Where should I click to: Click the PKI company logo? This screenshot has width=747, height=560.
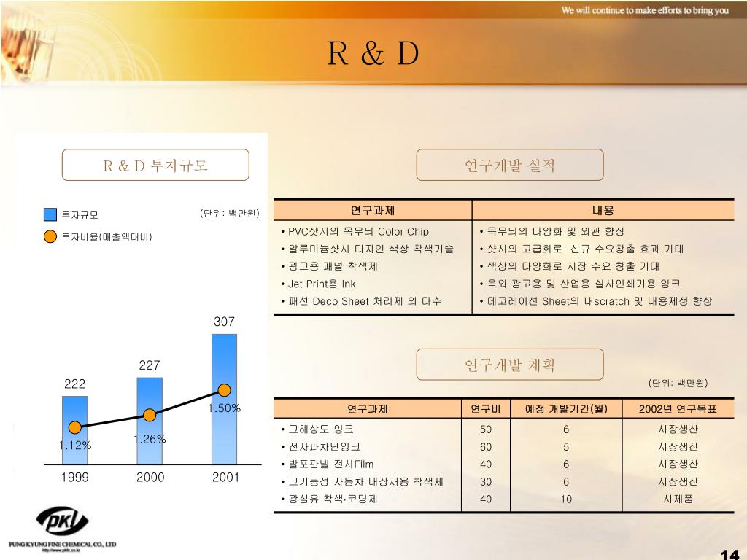tap(63, 520)
